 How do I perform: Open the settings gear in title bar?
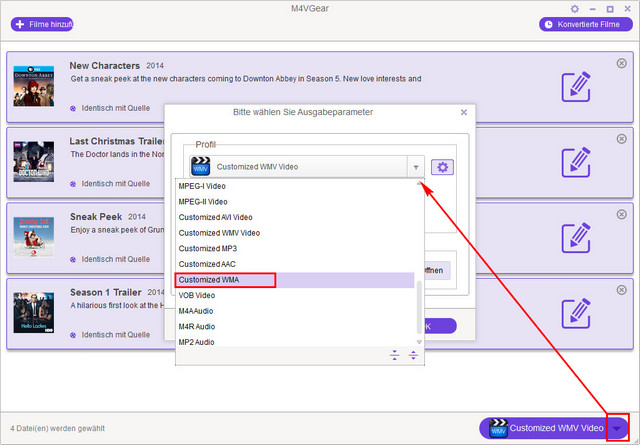pyautogui.click(x=575, y=9)
